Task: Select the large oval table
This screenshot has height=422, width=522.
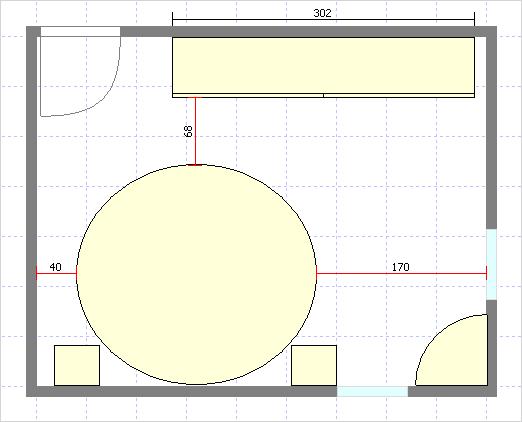Action: pyautogui.click(x=196, y=274)
